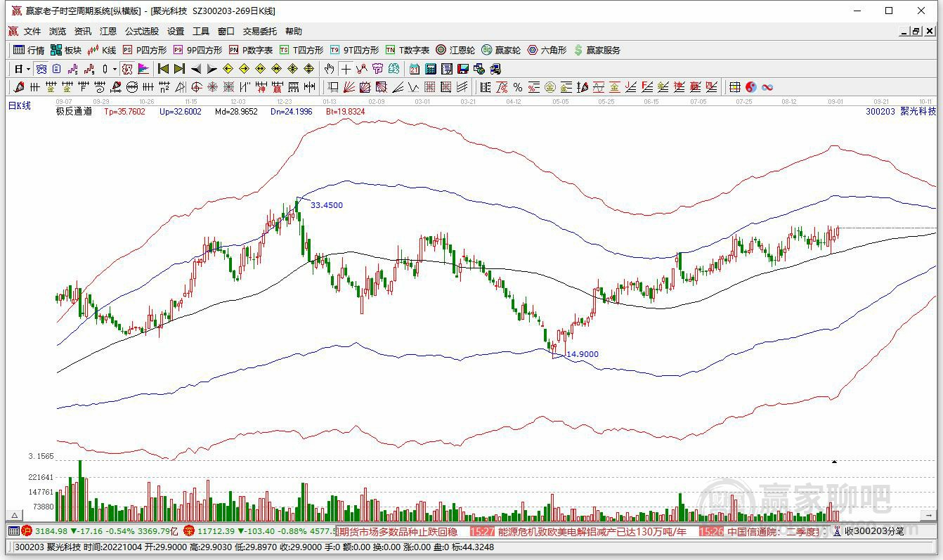This screenshot has width=943, height=560.
Task: Open the 交易委托 menu
Action: [260, 32]
